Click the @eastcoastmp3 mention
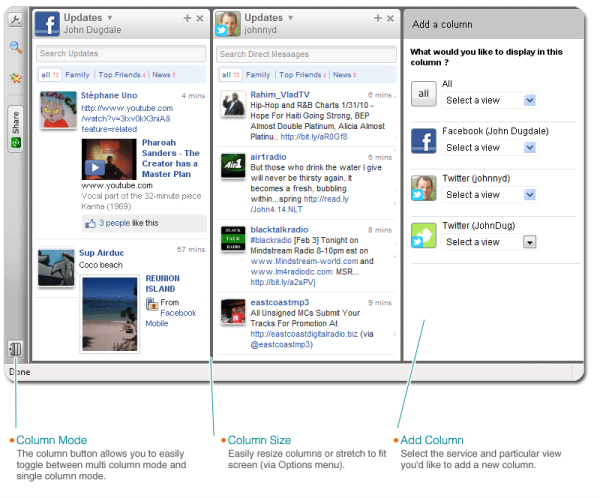Screen dimensions: 600x498 [281, 345]
